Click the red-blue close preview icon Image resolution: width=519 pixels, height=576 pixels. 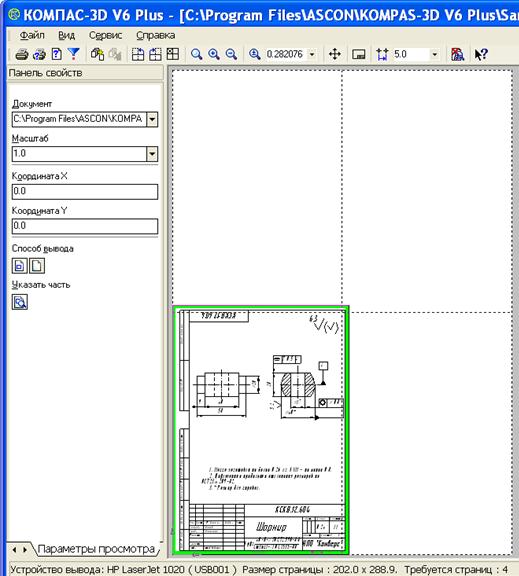(x=457, y=54)
